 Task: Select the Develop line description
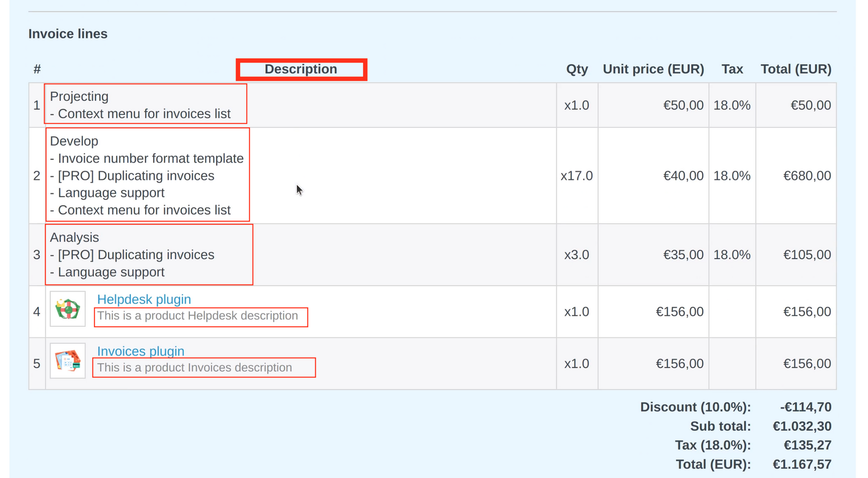146,175
